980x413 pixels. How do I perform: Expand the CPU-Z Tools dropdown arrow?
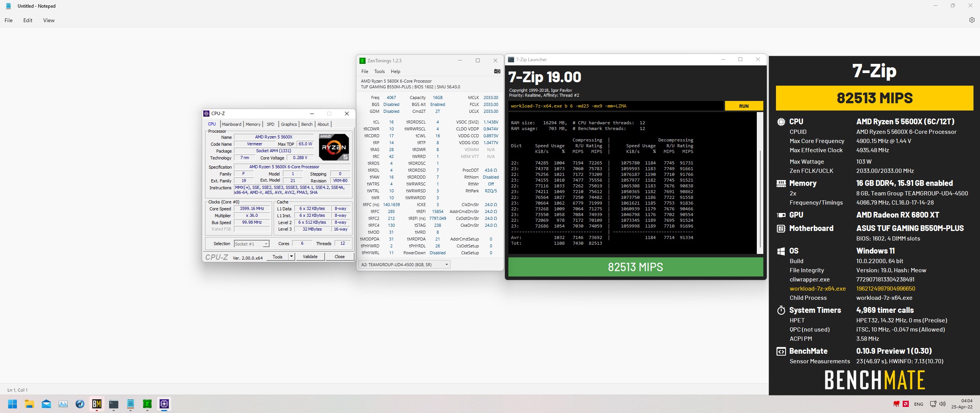click(291, 257)
